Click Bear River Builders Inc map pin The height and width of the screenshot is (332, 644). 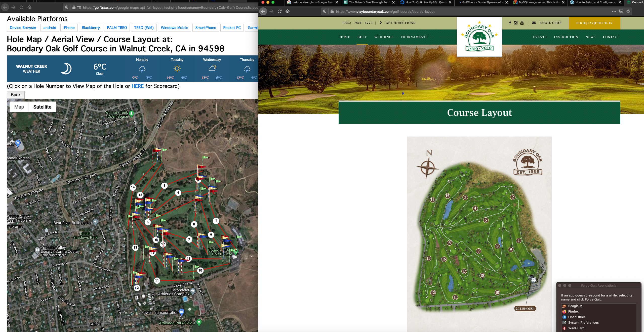pos(95,222)
